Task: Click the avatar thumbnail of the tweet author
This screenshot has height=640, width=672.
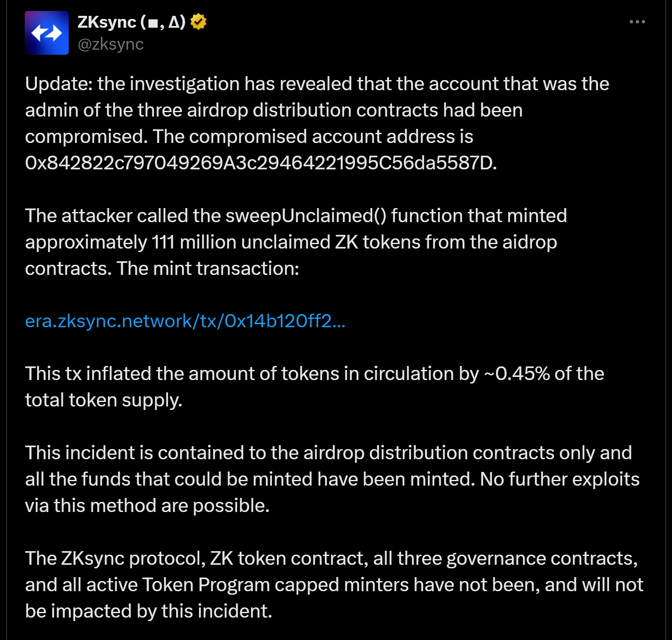Action: click(47, 33)
